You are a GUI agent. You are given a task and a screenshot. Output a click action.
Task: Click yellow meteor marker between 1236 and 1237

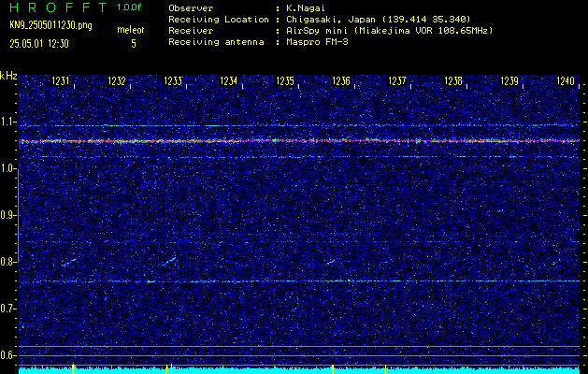coord(385,369)
